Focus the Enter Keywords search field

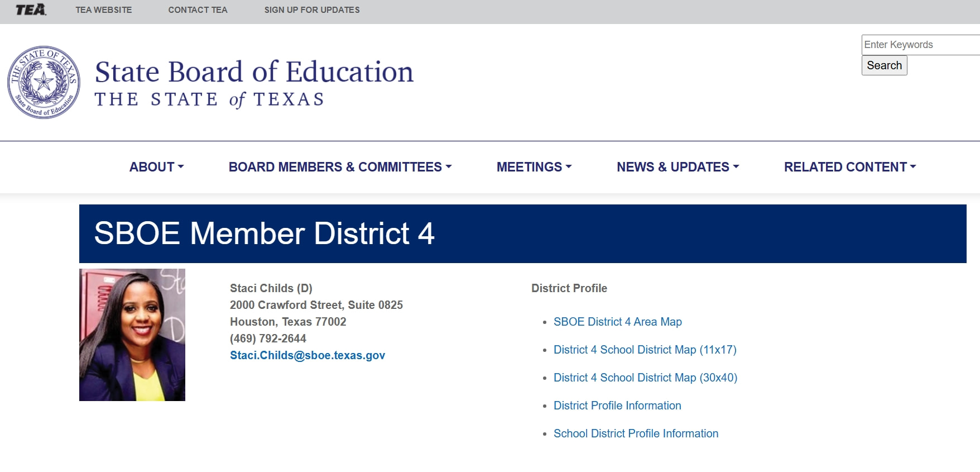tap(921, 45)
